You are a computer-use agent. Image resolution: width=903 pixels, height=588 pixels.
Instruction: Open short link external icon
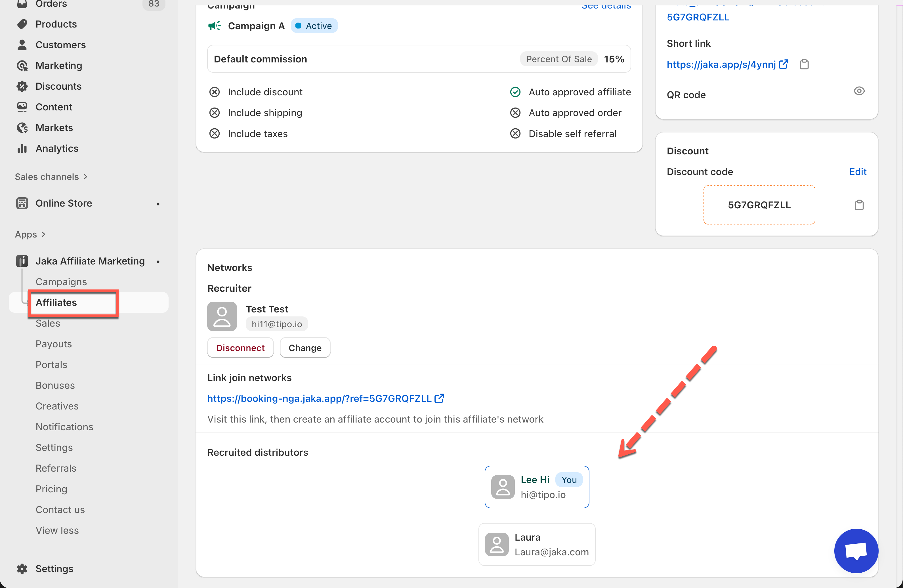[x=783, y=64]
